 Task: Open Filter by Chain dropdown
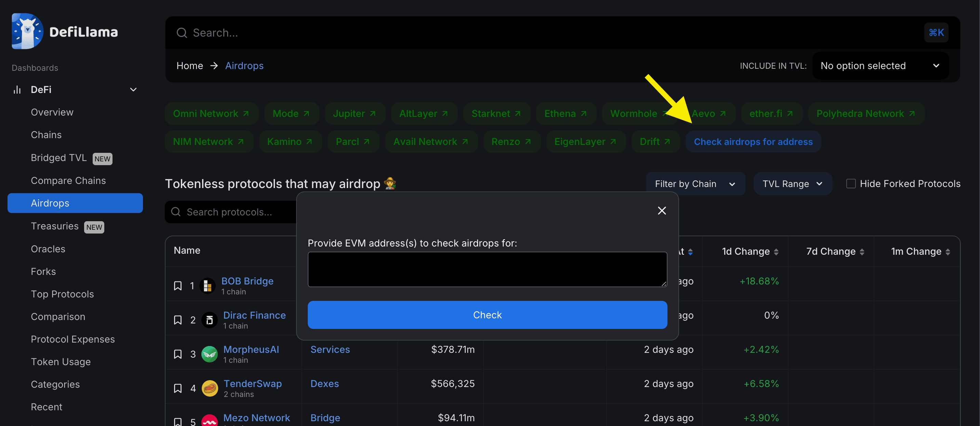(695, 184)
